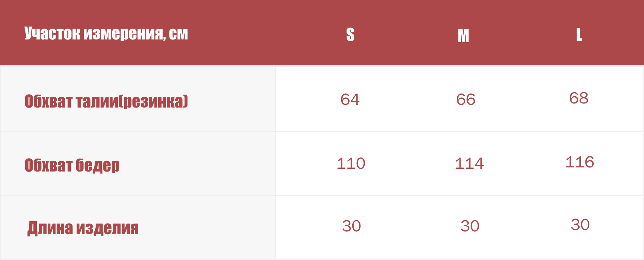Click the word 'Длина' in length label

pyautogui.click(x=50, y=228)
